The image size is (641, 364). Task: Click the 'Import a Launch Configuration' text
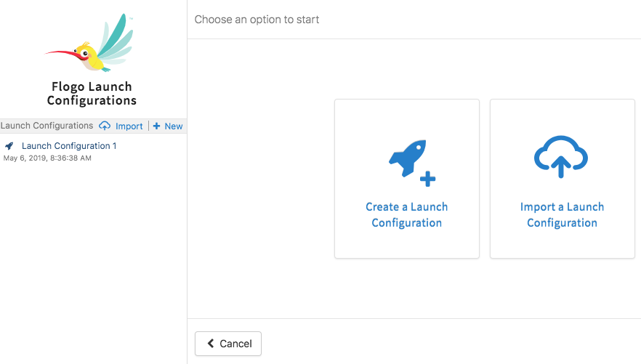pyautogui.click(x=562, y=215)
